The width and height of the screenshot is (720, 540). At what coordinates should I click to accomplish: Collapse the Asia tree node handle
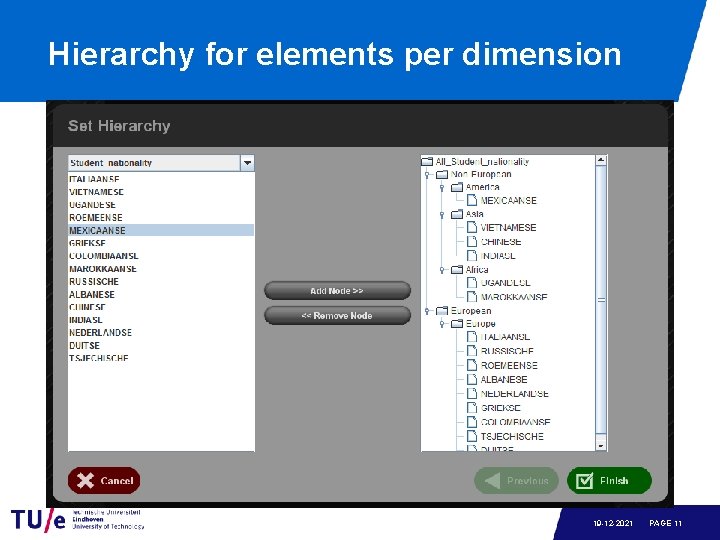point(442,214)
